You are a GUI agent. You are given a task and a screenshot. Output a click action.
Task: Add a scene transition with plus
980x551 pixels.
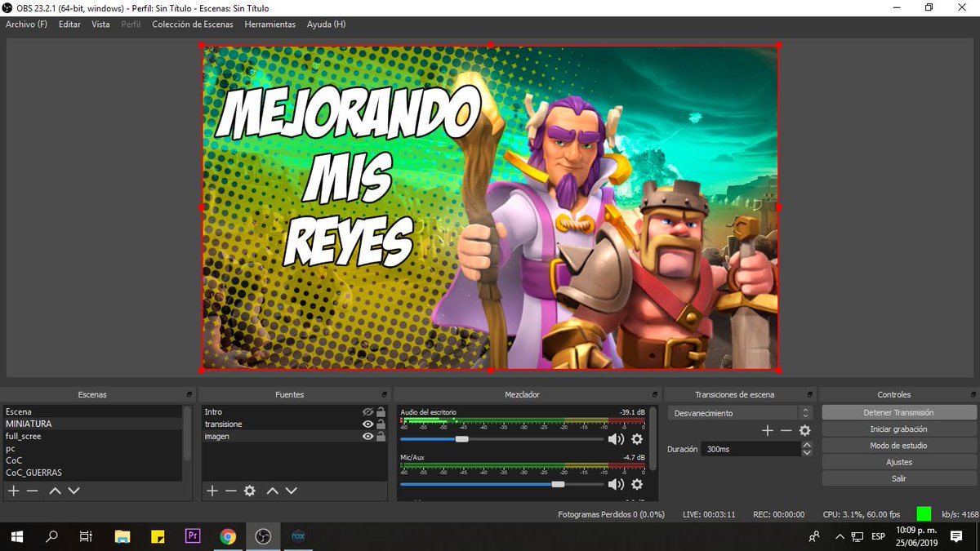point(768,430)
